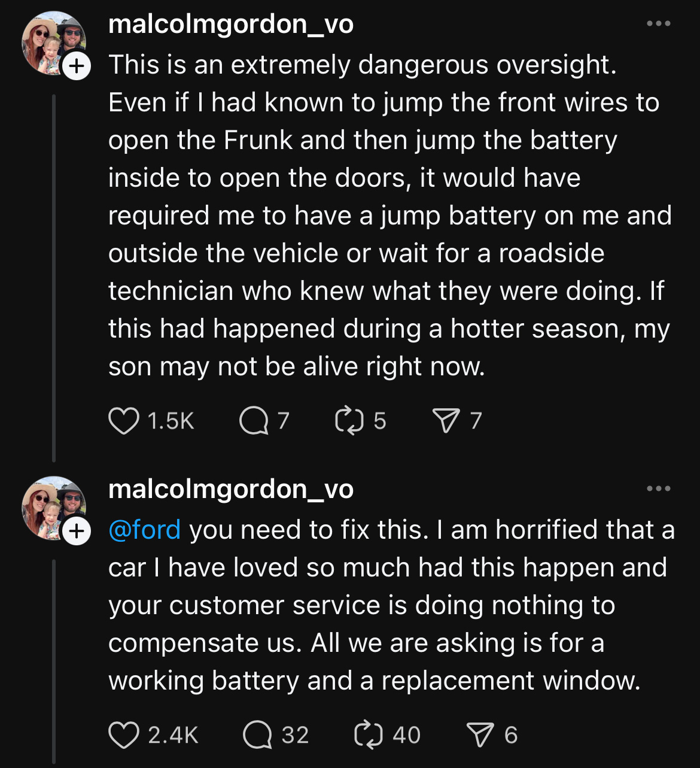Open the 32 replies comment bubble
Screen dimensions: 700x768
257,734
